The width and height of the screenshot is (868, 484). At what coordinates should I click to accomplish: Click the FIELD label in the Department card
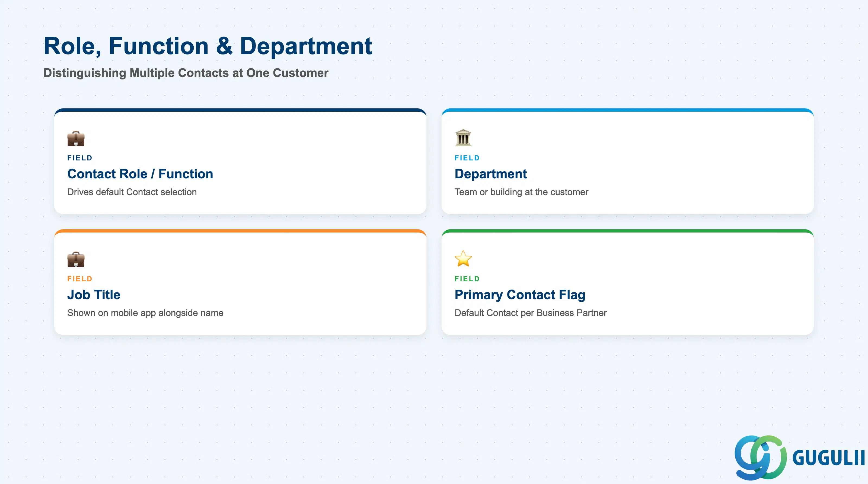coord(467,158)
